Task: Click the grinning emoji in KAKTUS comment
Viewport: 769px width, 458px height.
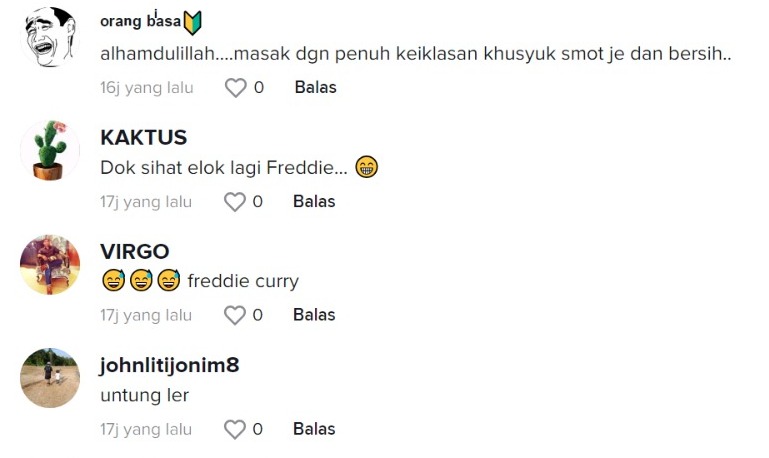Action: pyautogui.click(x=366, y=168)
